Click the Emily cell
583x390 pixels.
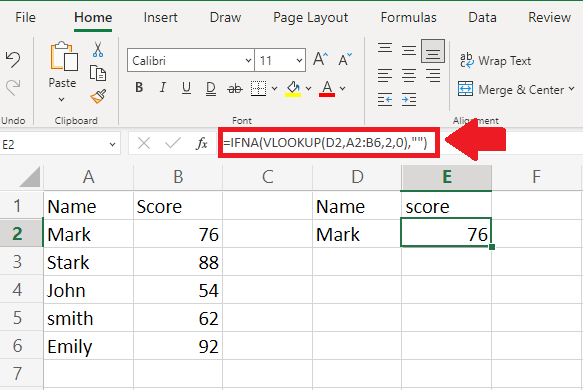88,346
